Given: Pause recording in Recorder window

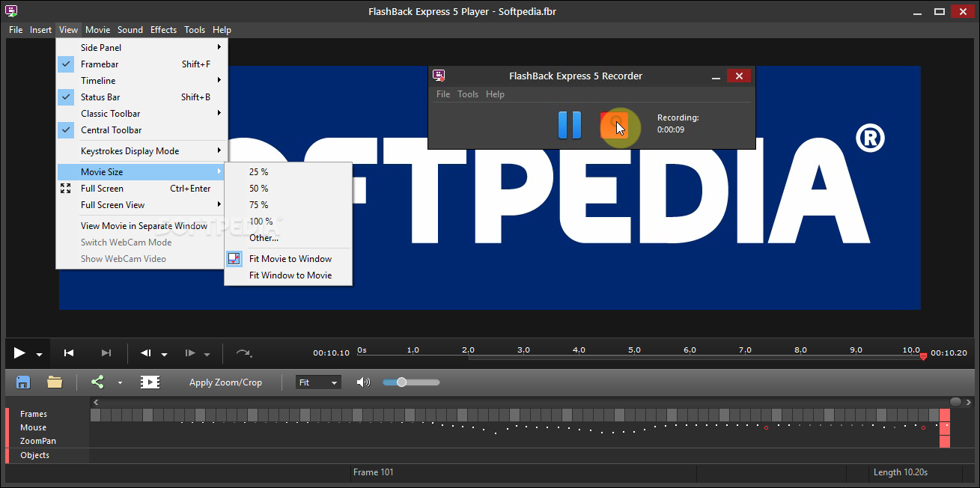Looking at the screenshot, I should coord(570,125).
